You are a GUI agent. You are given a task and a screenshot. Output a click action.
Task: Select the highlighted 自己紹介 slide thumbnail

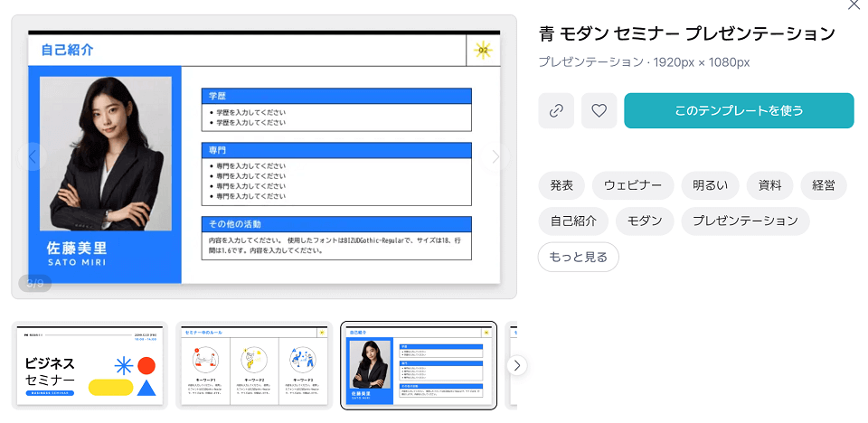pyautogui.click(x=418, y=365)
